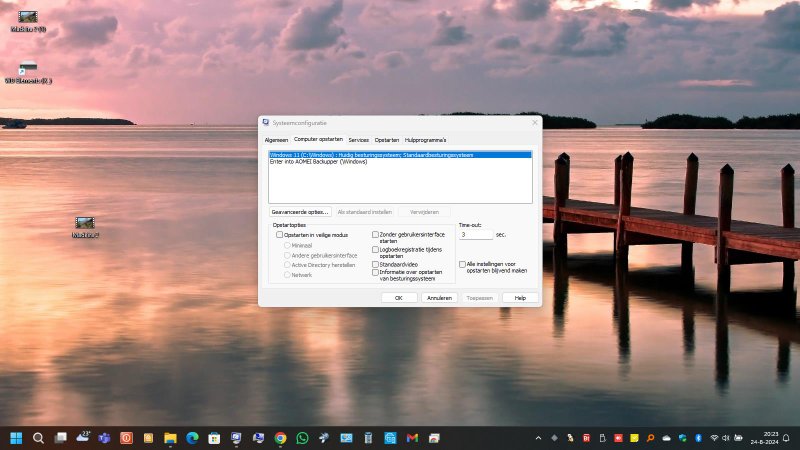The height and width of the screenshot is (450, 800).
Task: Click the Time-out seconds input field
Action: [x=475, y=235]
